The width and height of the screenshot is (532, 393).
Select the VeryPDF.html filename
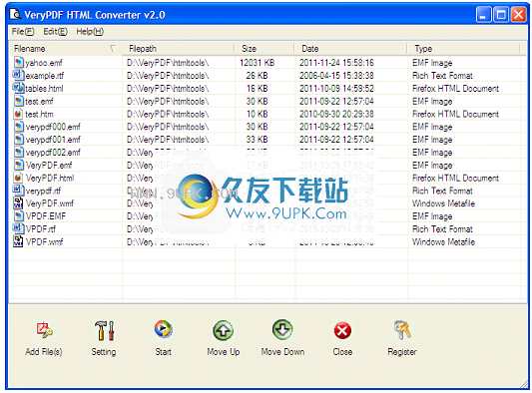[50, 178]
